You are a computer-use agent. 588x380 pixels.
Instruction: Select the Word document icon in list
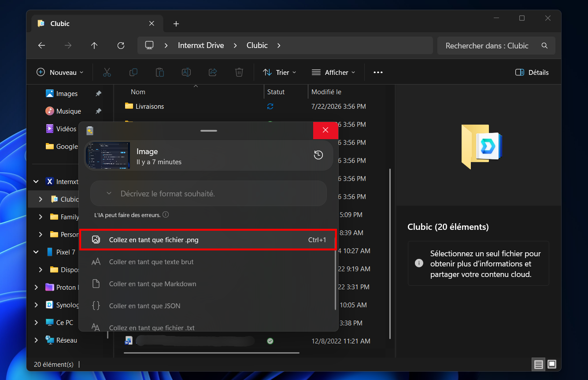129,341
